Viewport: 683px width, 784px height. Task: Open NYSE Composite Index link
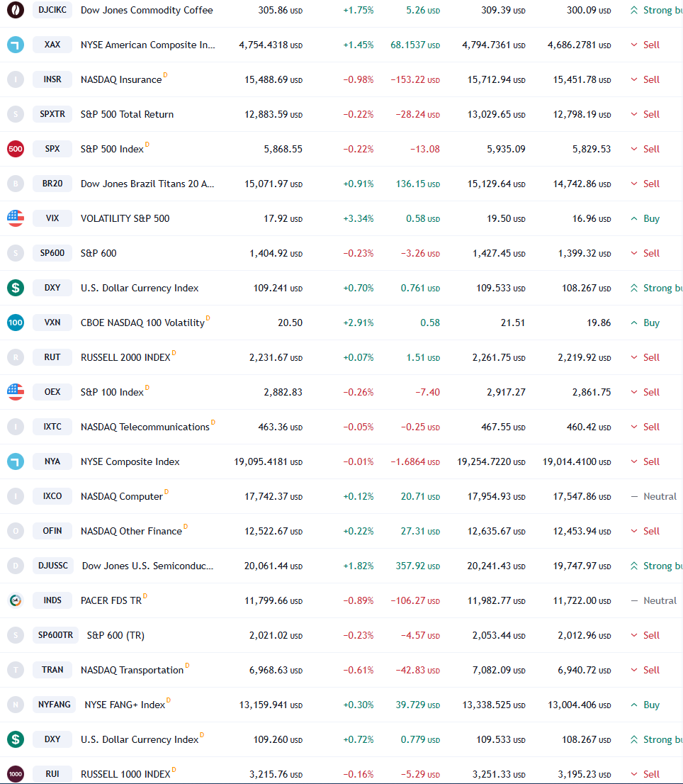tap(130, 461)
